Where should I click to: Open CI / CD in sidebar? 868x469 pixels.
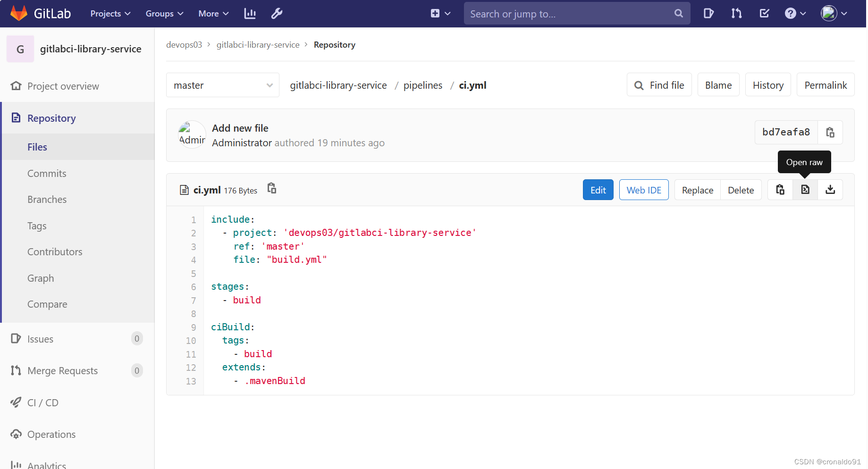tap(77, 402)
